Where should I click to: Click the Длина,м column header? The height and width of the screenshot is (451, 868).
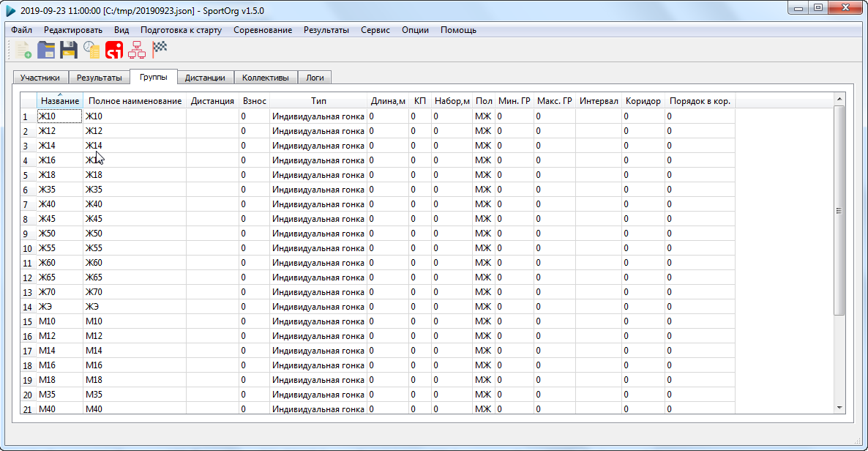pos(388,101)
